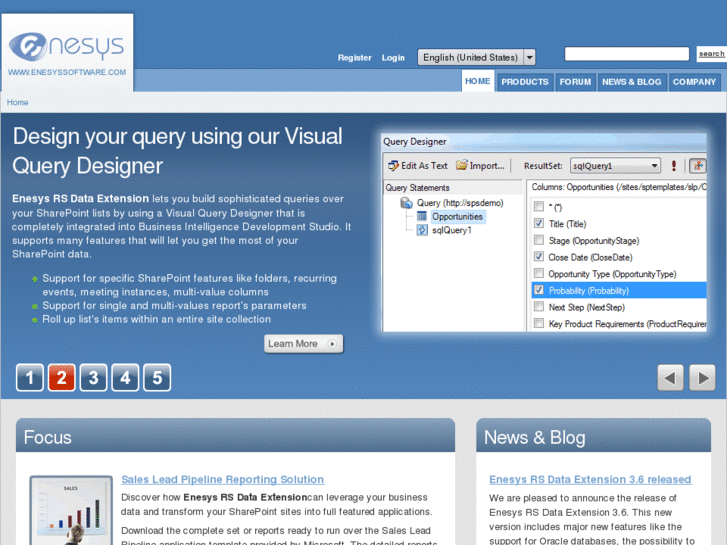Focus the site search input field
The width and height of the screenshot is (727, 545).
[626, 54]
